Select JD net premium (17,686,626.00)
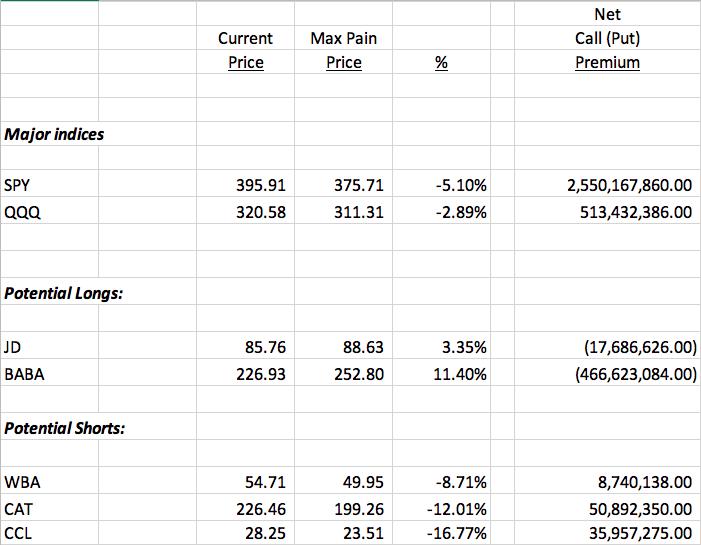 (638, 348)
